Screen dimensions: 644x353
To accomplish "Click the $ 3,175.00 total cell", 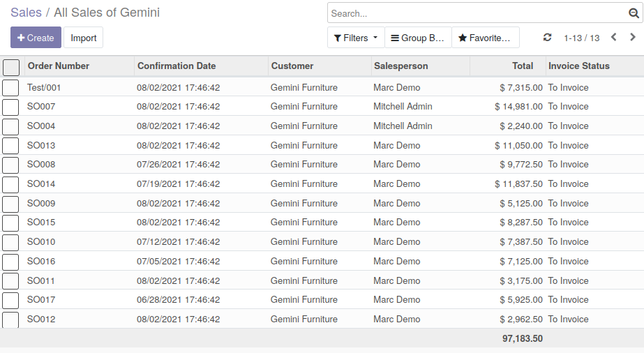I will pyautogui.click(x=521, y=280).
